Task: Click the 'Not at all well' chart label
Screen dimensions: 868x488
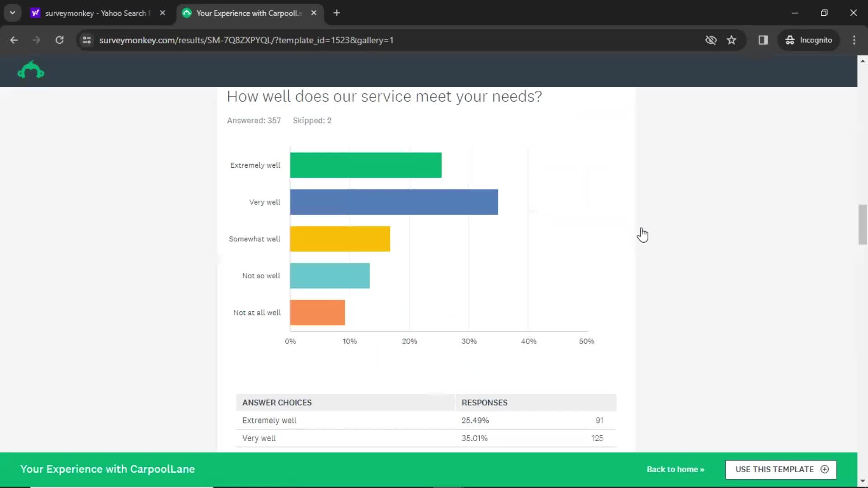Action: (x=257, y=313)
